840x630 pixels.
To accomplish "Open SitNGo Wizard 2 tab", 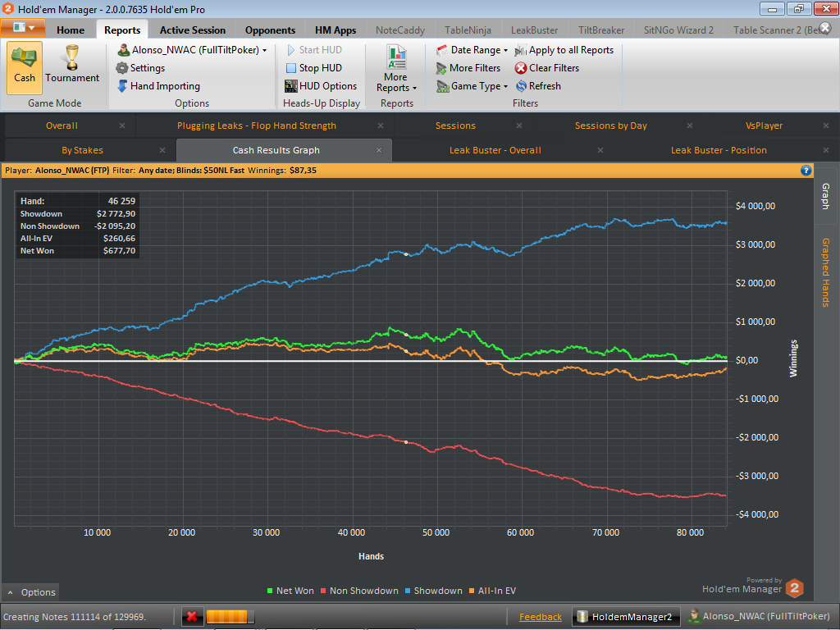I will click(x=678, y=30).
